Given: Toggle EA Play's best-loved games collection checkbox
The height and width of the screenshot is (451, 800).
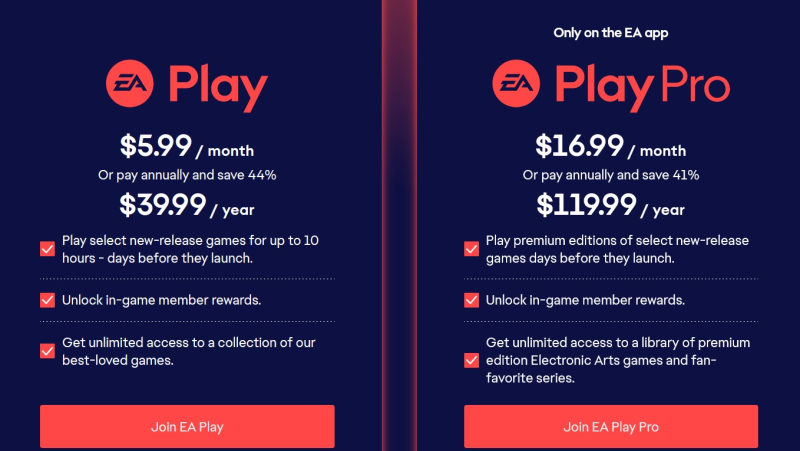Looking at the screenshot, I should coord(48,351).
